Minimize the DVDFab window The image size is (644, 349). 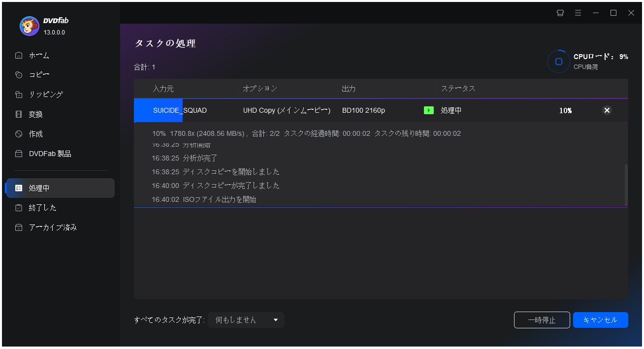[596, 13]
